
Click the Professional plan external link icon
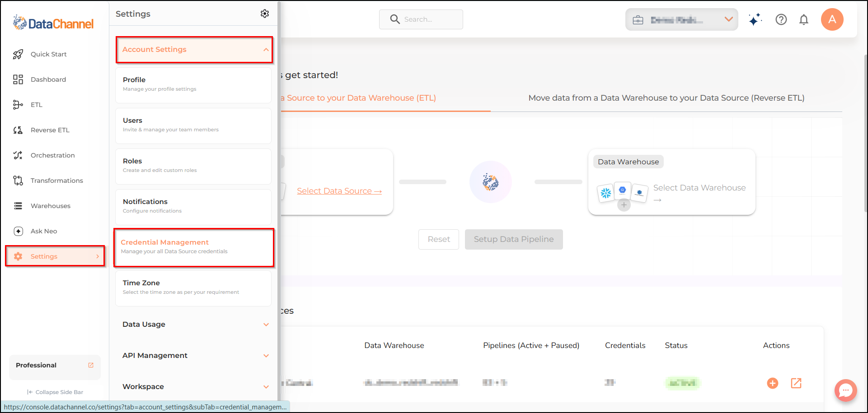tap(91, 365)
